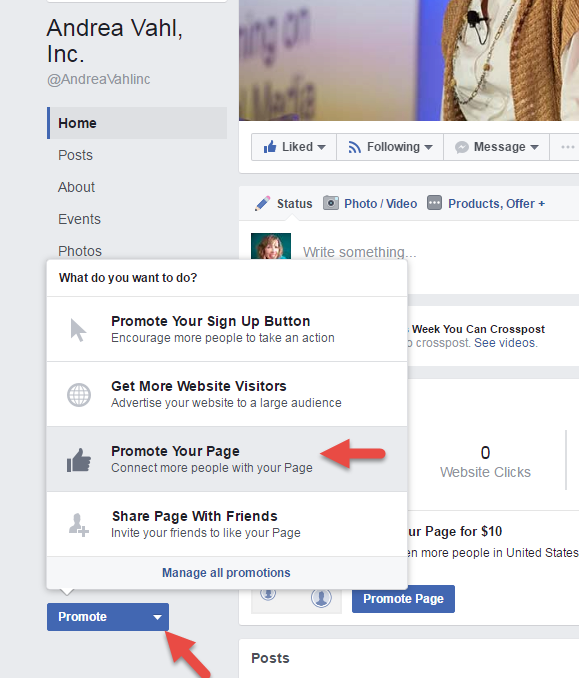Screen dimensions: 579x678
Task: Open the Liked dropdown arrow
Action: [x=321, y=147]
